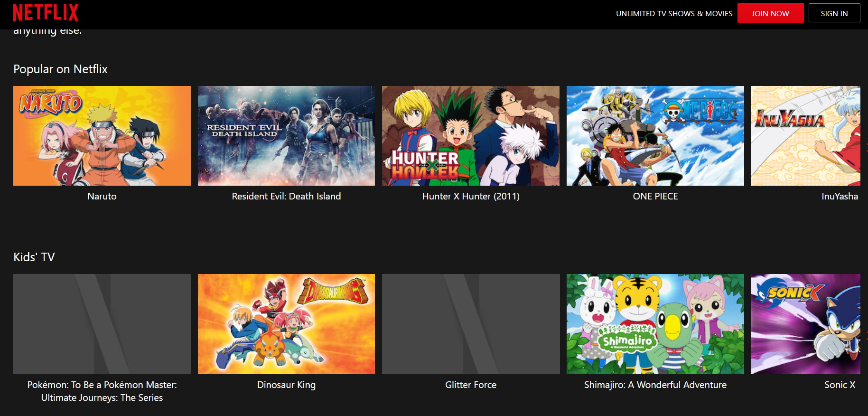
Task: Open the Naruto poster thumbnail
Action: [102, 136]
